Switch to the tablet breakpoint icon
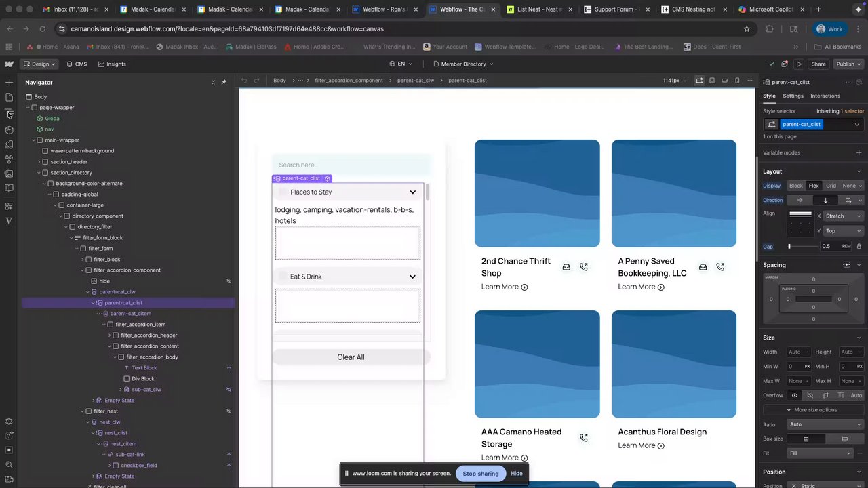 point(712,81)
